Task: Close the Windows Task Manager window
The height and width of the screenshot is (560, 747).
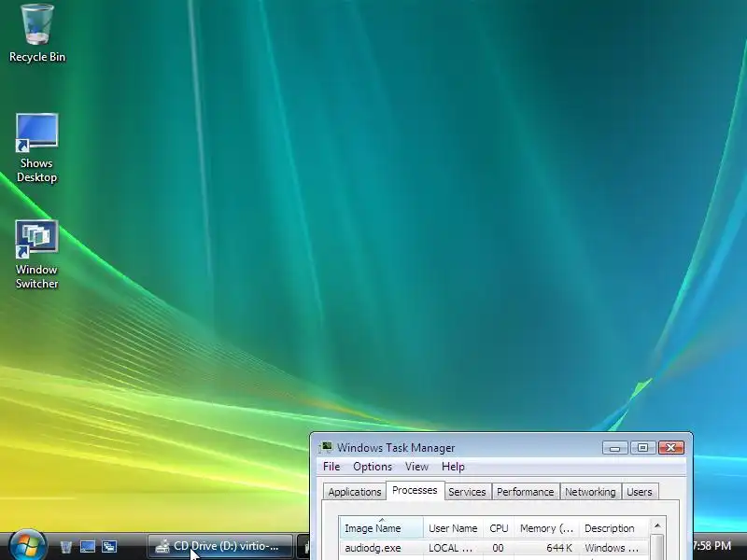Action: (670, 448)
